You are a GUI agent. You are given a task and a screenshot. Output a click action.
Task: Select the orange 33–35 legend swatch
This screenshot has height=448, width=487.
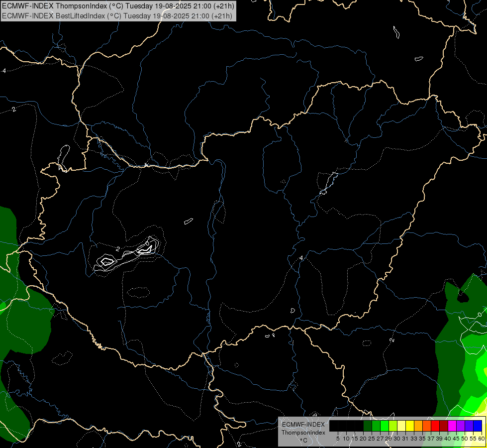(x=418, y=426)
